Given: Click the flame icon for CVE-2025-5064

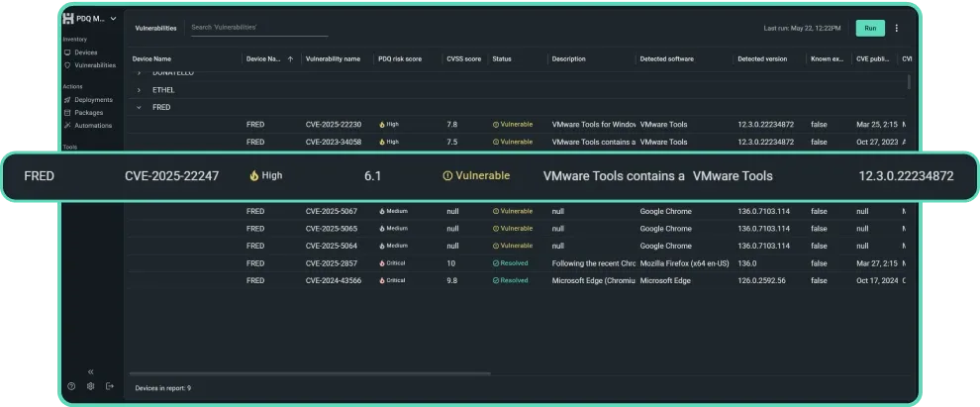Looking at the screenshot, I should click(x=382, y=246).
